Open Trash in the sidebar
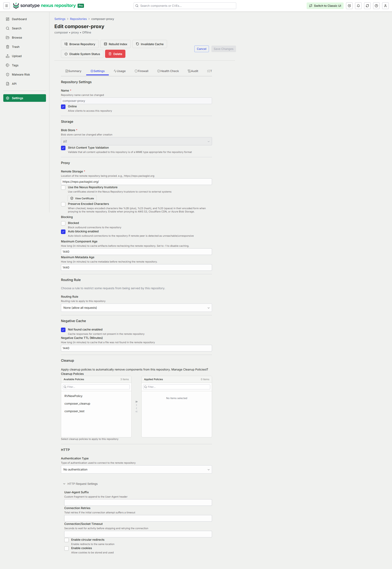This screenshot has height=569, width=392. pyautogui.click(x=25, y=47)
